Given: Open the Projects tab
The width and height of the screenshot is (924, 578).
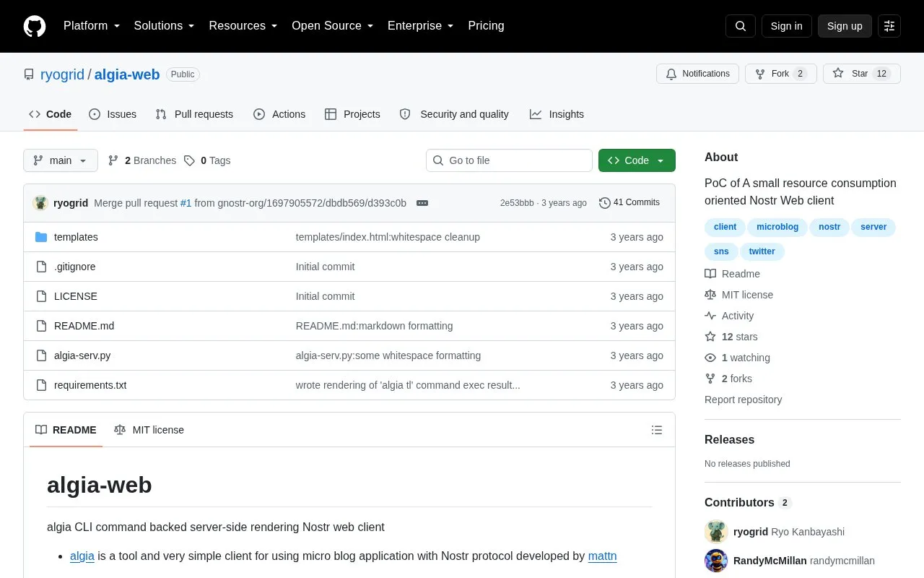Looking at the screenshot, I should pos(352,114).
